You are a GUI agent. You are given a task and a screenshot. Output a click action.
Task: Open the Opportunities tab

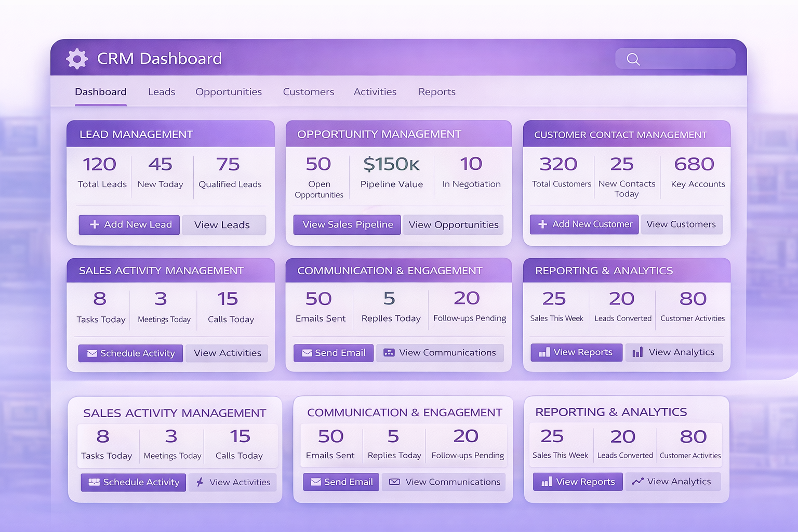point(229,92)
